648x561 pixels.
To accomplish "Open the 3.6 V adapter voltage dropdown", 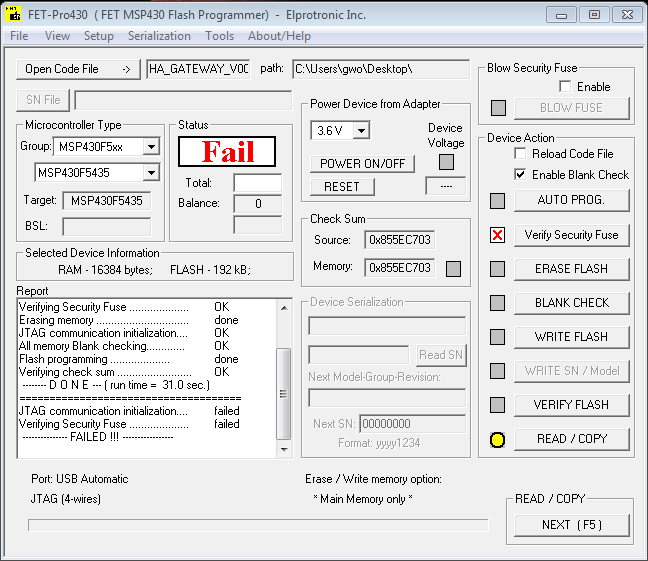I will [x=361, y=131].
